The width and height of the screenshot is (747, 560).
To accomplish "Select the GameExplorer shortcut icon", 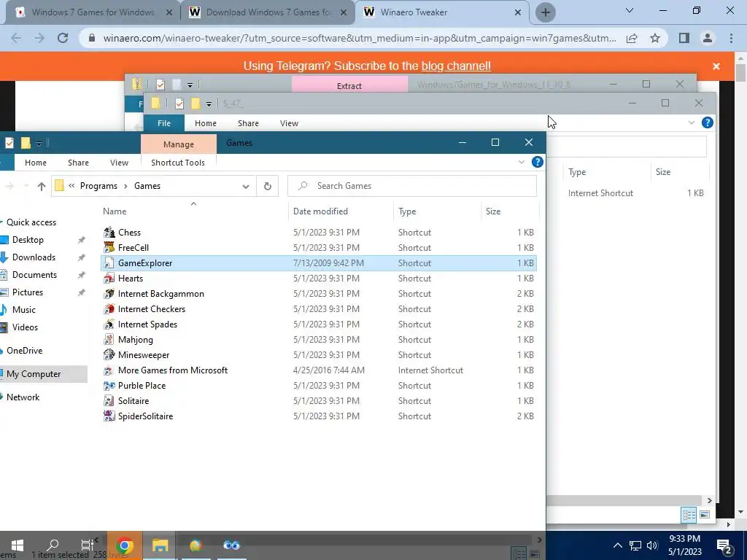I will coord(109,262).
